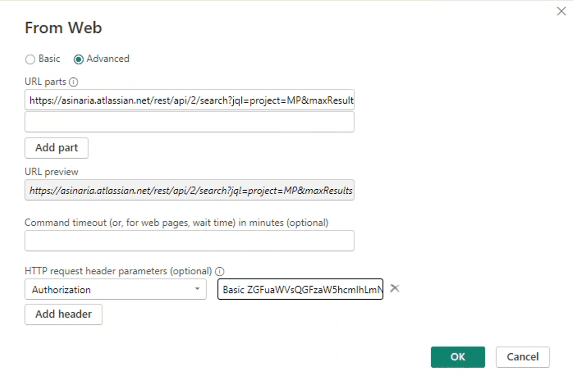Select the Basic connection mode
The height and width of the screenshot is (392, 573).
pyautogui.click(x=30, y=59)
